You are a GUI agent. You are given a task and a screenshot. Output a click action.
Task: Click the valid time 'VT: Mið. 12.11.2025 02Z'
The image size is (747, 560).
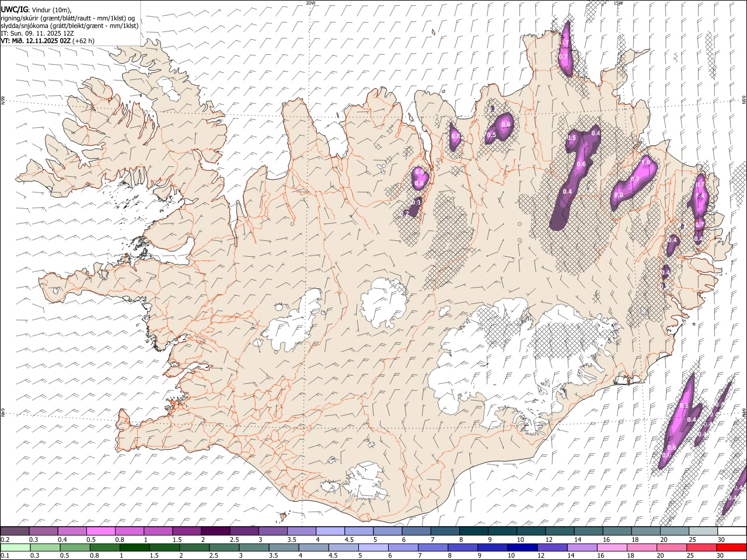tap(36, 41)
